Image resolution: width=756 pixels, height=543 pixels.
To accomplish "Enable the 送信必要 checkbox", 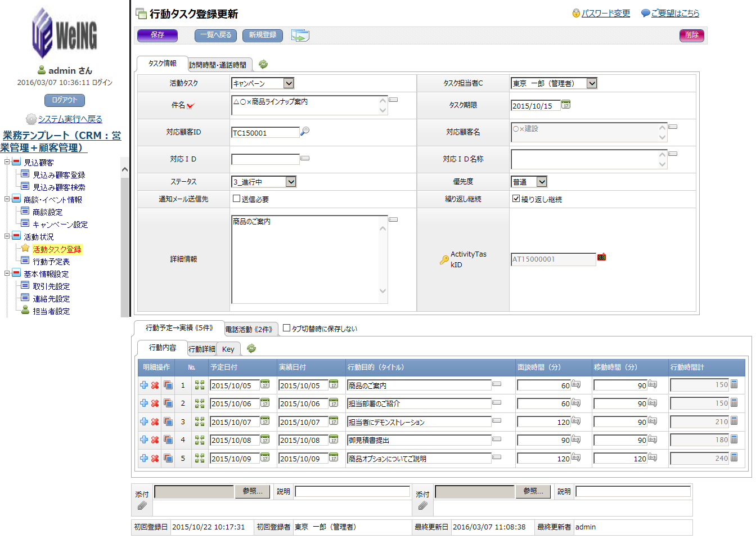I will 237,199.
